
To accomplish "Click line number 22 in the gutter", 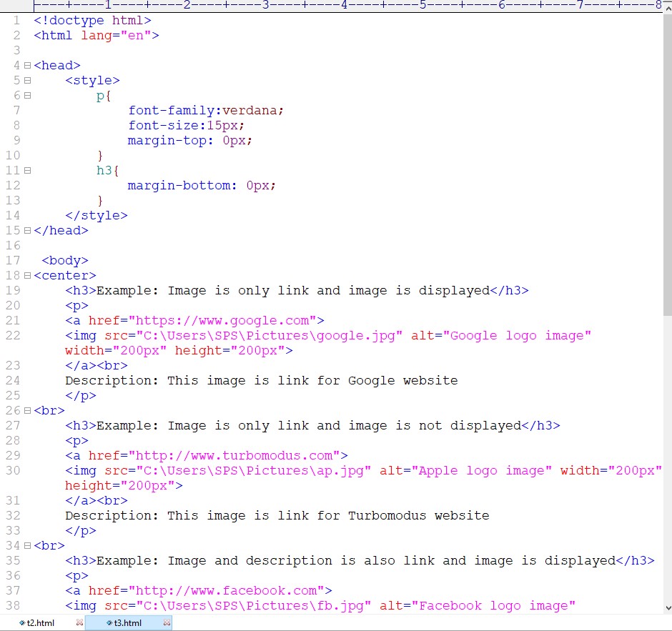I will (13, 335).
